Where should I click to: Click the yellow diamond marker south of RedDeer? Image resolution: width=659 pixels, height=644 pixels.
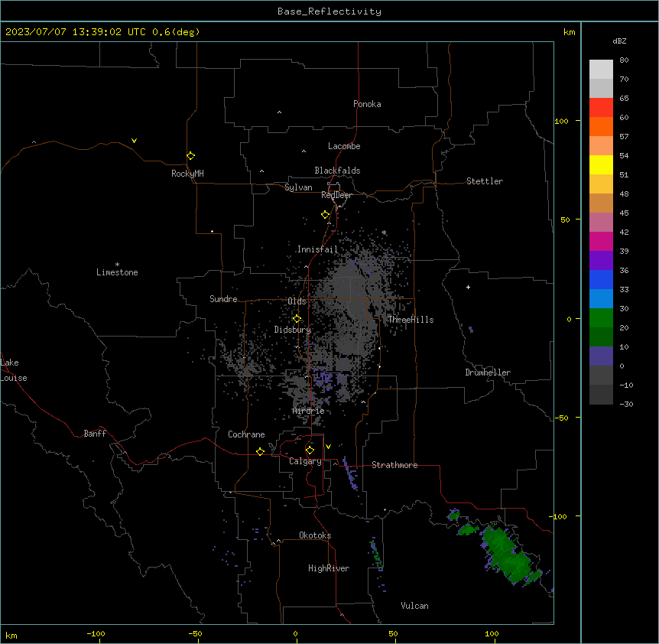tap(325, 215)
